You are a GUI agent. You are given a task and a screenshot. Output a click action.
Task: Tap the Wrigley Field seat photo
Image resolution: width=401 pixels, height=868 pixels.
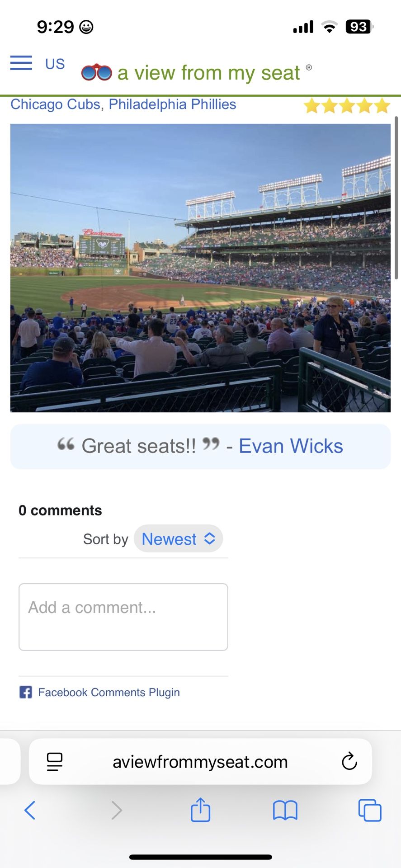click(x=200, y=268)
